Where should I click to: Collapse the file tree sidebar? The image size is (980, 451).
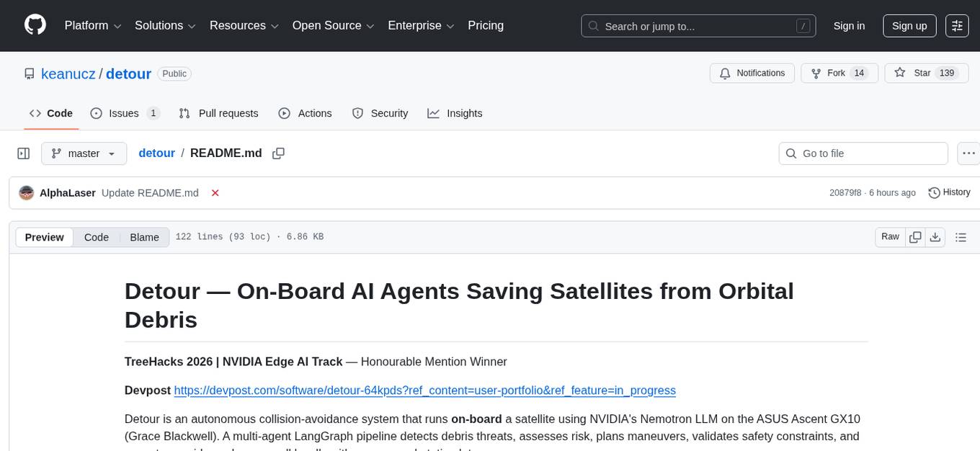pyautogui.click(x=24, y=153)
